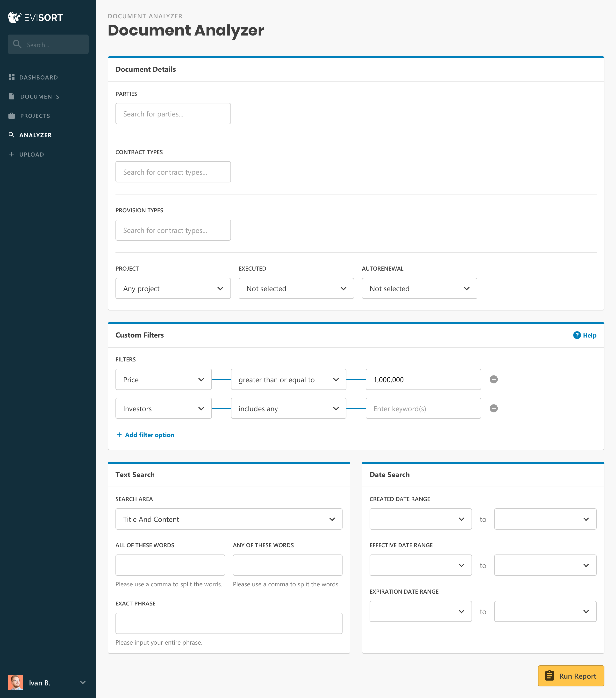The width and height of the screenshot is (616, 698).
Task: Click the Evisort logo
Action: tap(35, 17)
